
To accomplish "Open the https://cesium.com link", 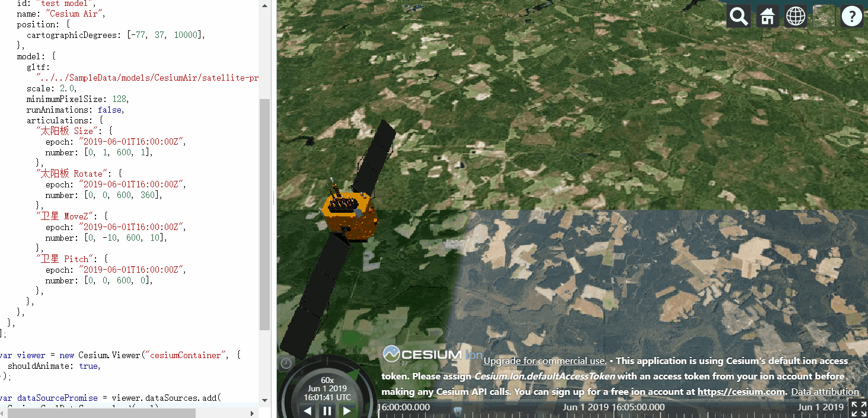I will point(742,392).
